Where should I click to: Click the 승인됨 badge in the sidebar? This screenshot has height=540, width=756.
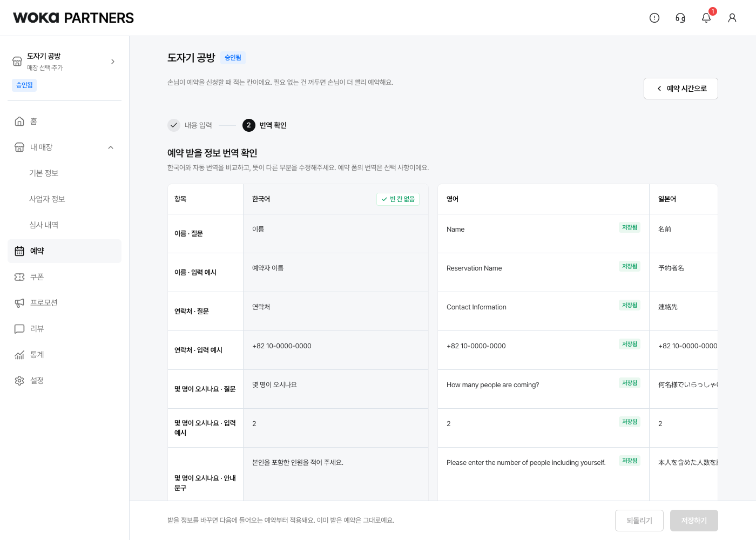click(x=24, y=85)
